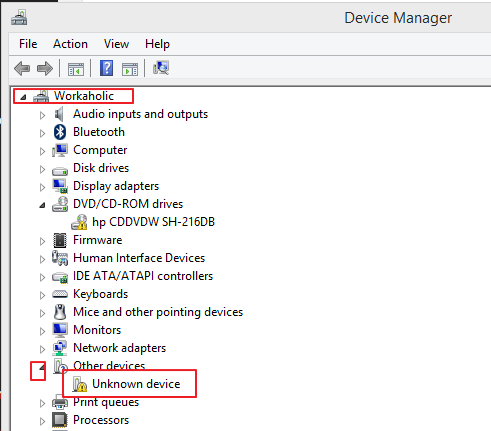Expand the Network adapters node
The height and width of the screenshot is (431, 491).
[x=42, y=349]
